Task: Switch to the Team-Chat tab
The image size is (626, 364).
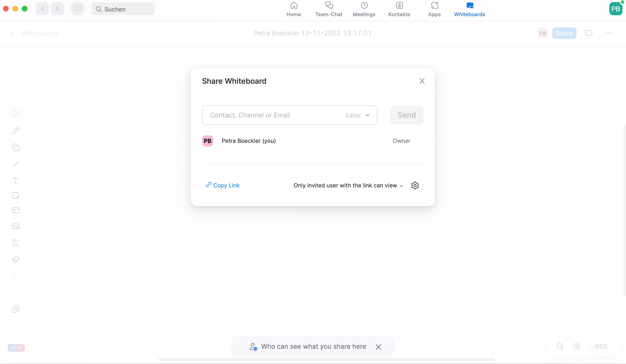Action: (329, 9)
